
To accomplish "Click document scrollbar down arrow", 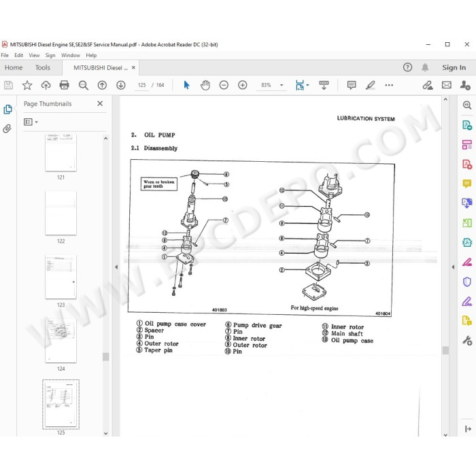I will [445, 435].
